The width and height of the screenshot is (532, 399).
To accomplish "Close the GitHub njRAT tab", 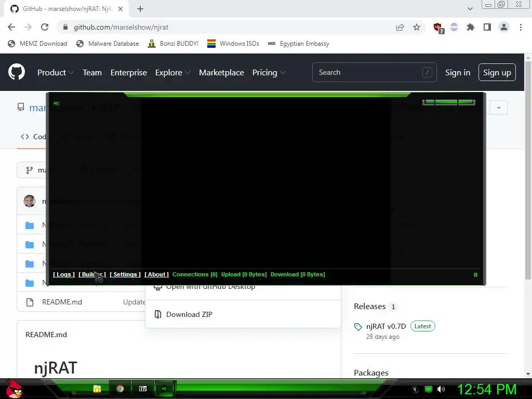I will coord(121,9).
